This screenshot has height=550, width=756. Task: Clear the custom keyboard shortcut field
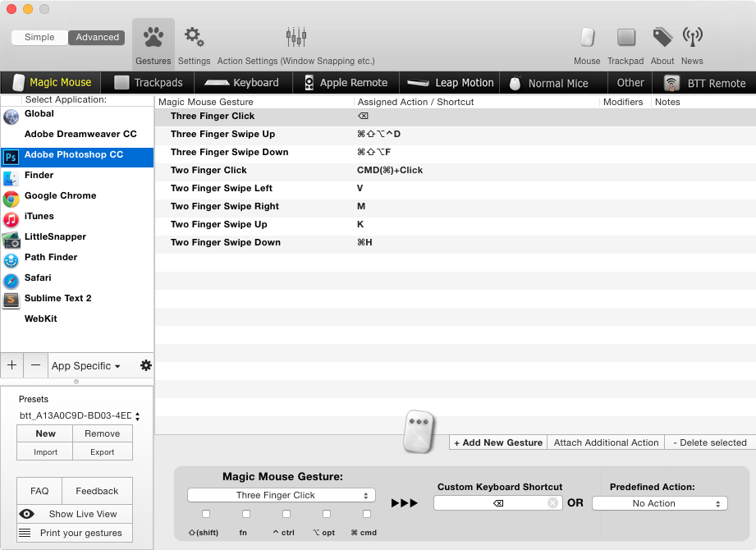[552, 502]
